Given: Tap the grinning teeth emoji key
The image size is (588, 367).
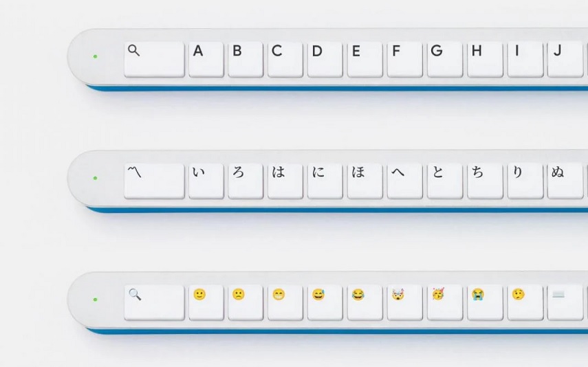Looking at the screenshot, I should (x=285, y=302).
